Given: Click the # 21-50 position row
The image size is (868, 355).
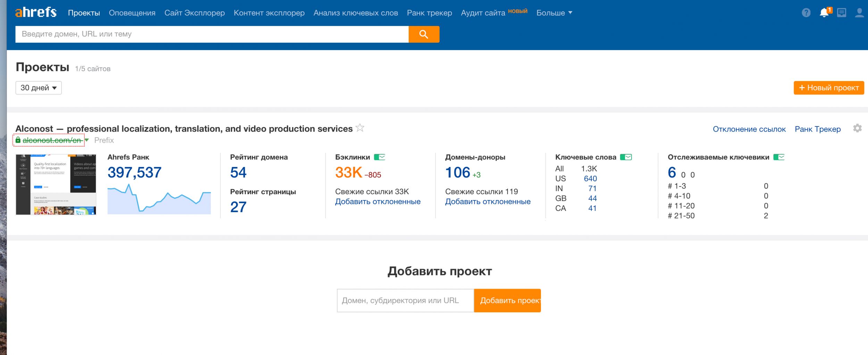Looking at the screenshot, I should [718, 216].
